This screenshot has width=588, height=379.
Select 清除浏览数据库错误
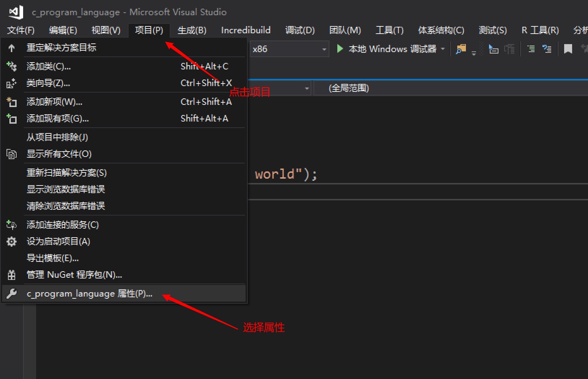pyautogui.click(x=124, y=206)
